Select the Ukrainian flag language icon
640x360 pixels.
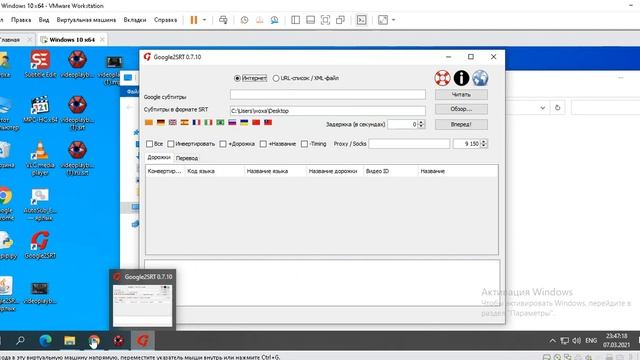click(244, 122)
